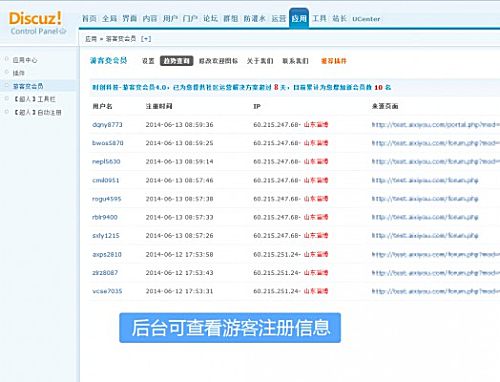Image resolution: width=500 pixels, height=382 pixels.
Task: Click registration time 2014-06-13 08:59:36
Action: point(179,125)
